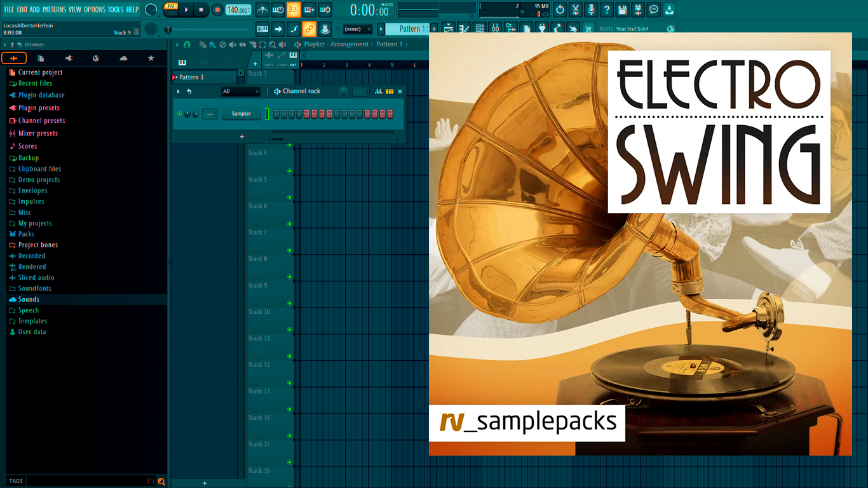Expand the Current project item

pyautogui.click(x=36, y=72)
